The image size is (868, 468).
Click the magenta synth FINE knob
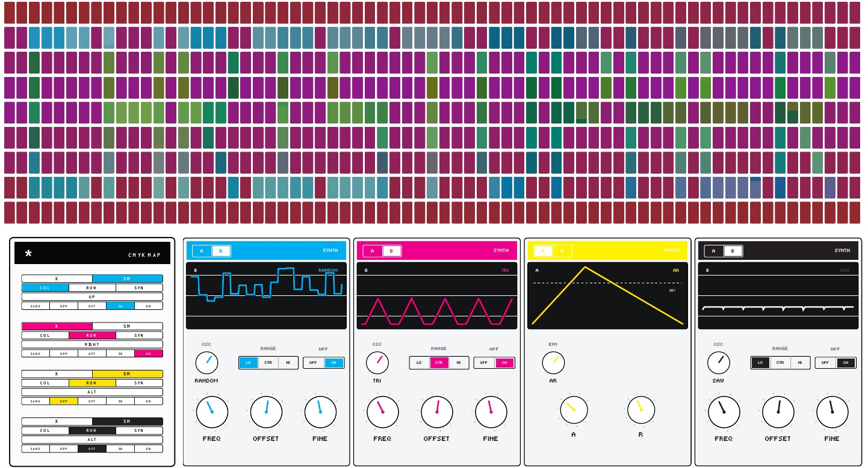[491, 412]
